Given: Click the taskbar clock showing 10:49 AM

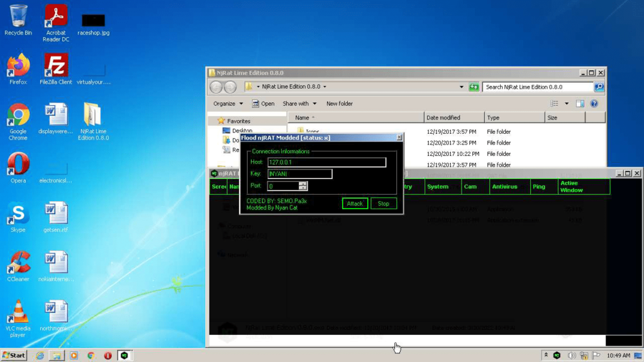Looking at the screenshot, I should click(618, 356).
